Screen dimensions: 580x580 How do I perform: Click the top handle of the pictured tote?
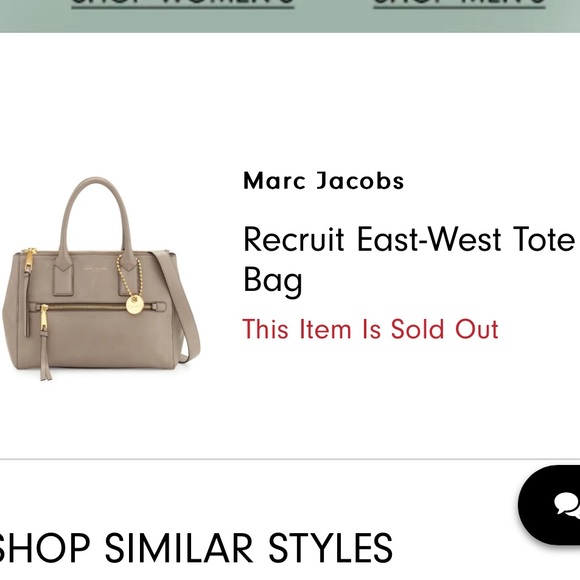(x=96, y=215)
